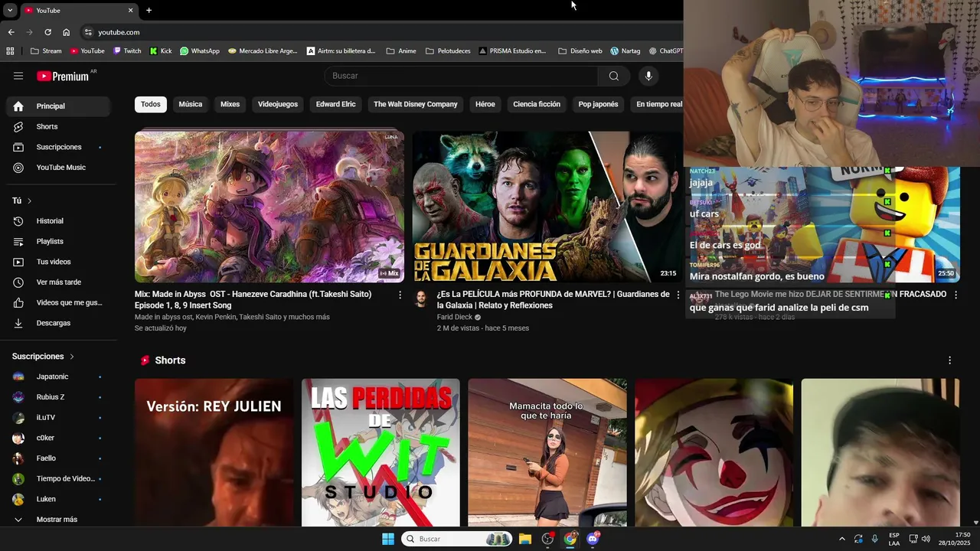Open Kick bookmark
Viewport: 980px width, 551px height.
click(x=161, y=51)
